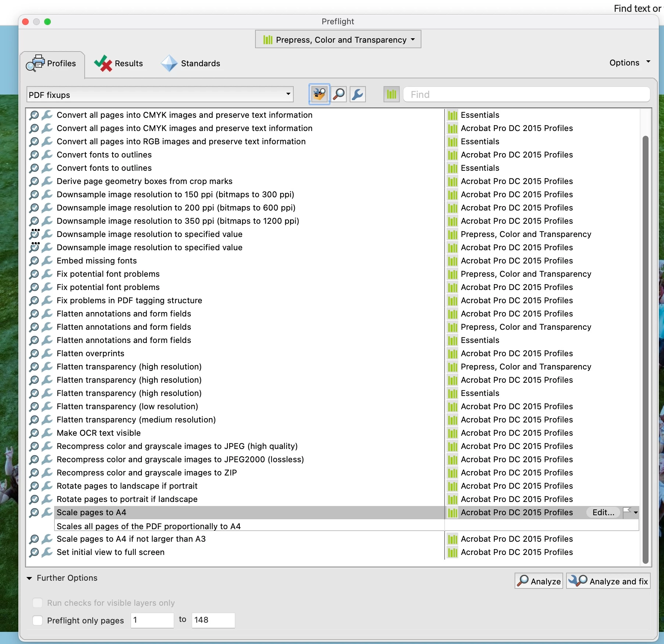Select Rotate pages to landscape if portrait
Screen dimensions: 664x644
(x=127, y=486)
